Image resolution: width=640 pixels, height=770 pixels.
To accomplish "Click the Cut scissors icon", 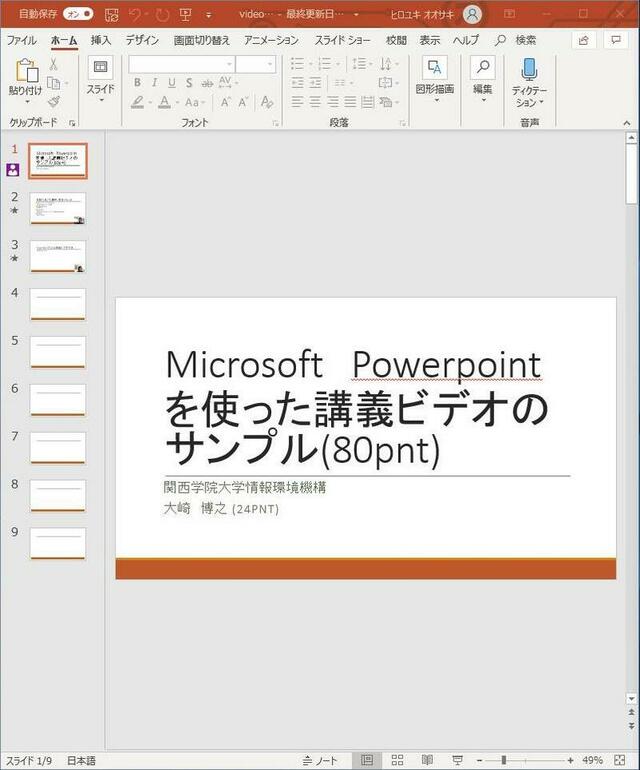I will tap(53, 64).
